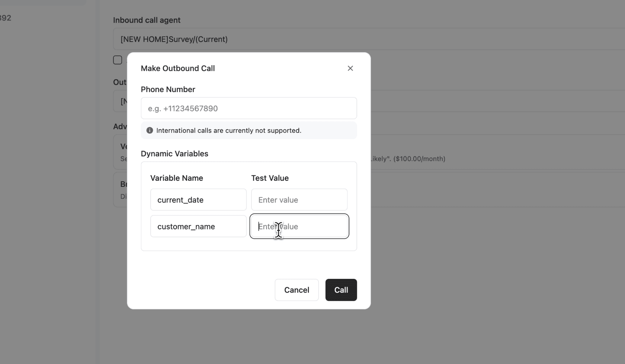
Task: Click the Test Value column header
Action: coord(270,178)
